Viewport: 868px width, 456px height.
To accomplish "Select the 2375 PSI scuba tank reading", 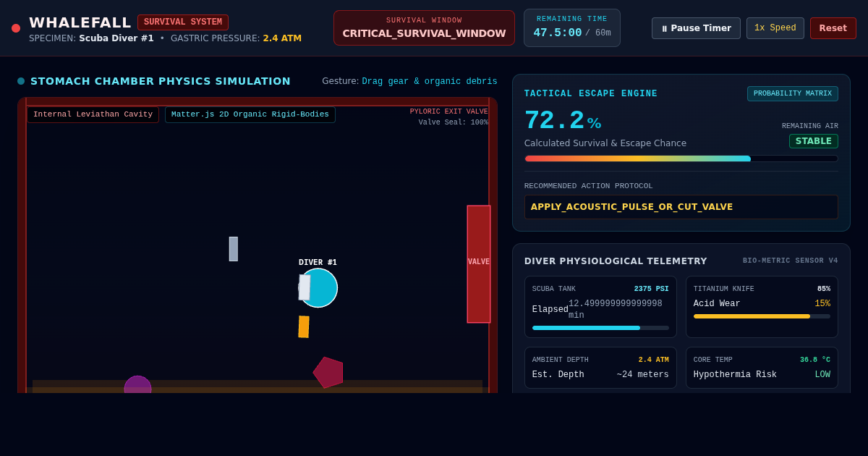I will point(652,289).
